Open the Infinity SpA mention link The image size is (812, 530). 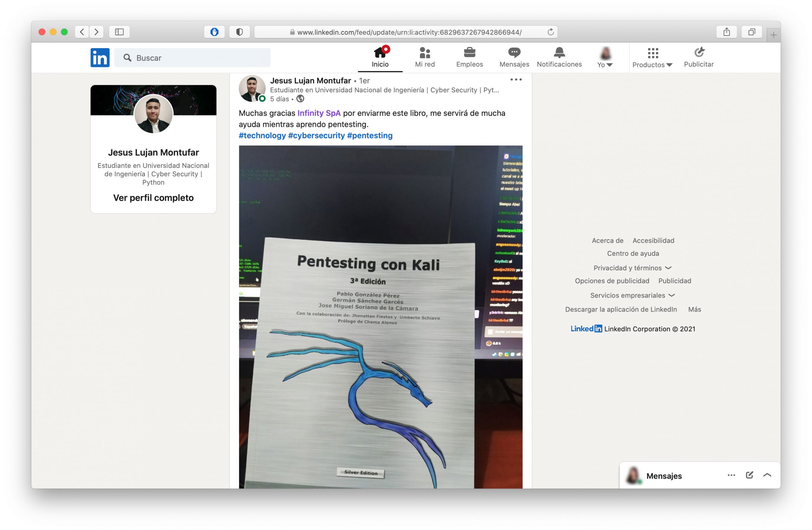[319, 113]
